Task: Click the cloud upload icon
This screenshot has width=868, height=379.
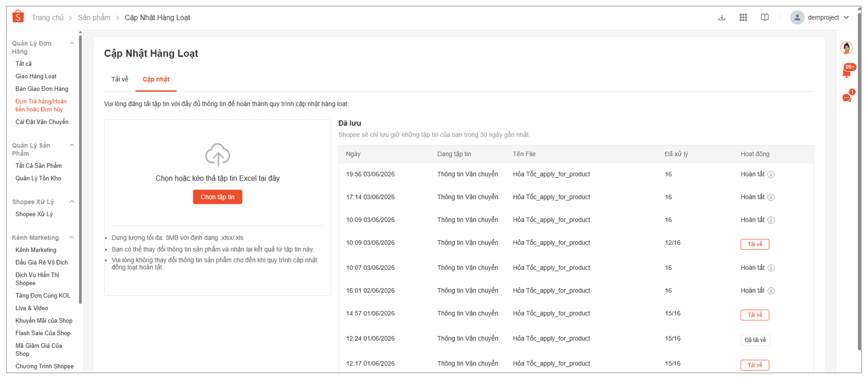Action: pyautogui.click(x=218, y=154)
